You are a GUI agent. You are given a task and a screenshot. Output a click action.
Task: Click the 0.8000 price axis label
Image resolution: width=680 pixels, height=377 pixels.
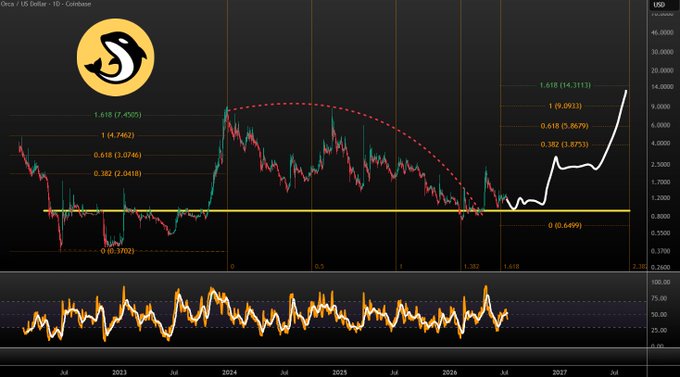(x=662, y=216)
